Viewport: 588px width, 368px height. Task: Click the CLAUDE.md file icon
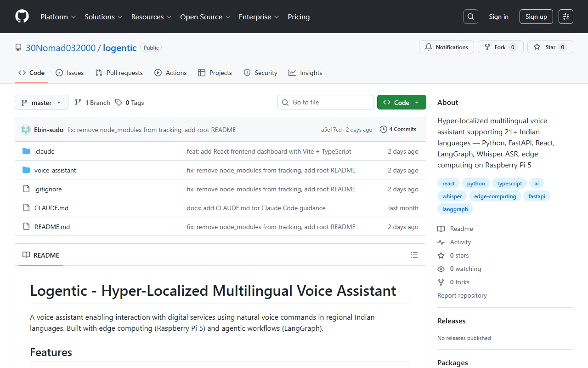26,207
